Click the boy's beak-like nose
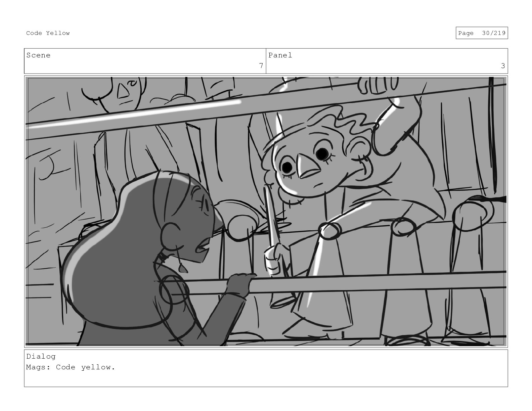Viewport: 532px width, 411px height. coord(308,168)
